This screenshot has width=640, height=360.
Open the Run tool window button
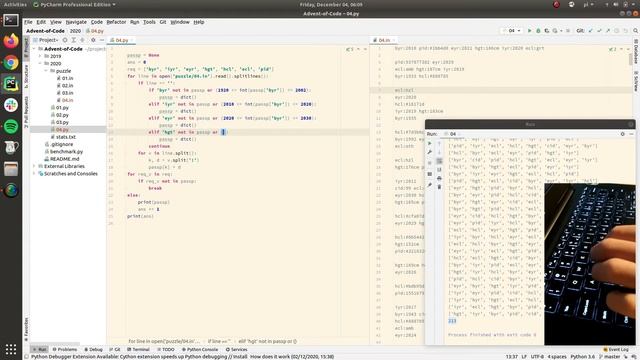click(40, 350)
